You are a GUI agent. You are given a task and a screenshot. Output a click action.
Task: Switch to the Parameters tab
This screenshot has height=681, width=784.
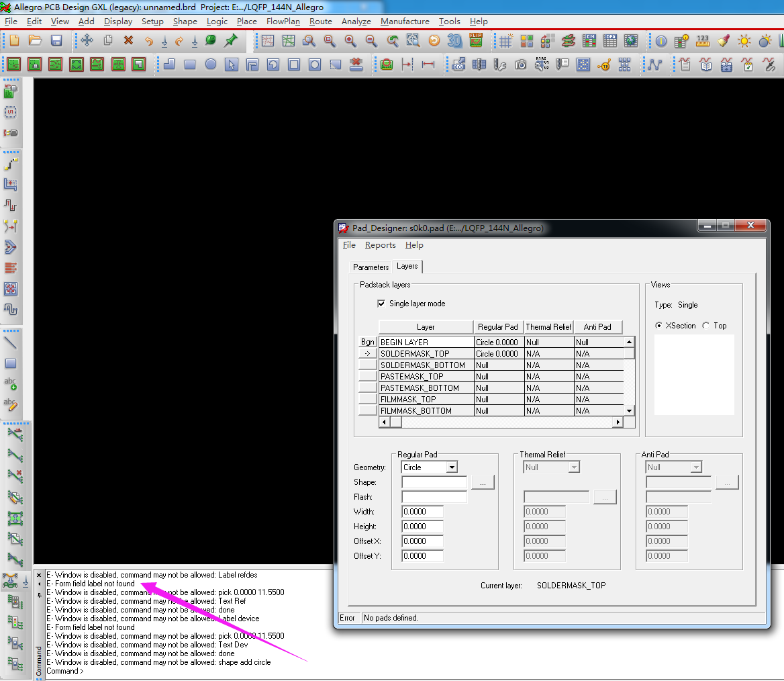coord(371,267)
